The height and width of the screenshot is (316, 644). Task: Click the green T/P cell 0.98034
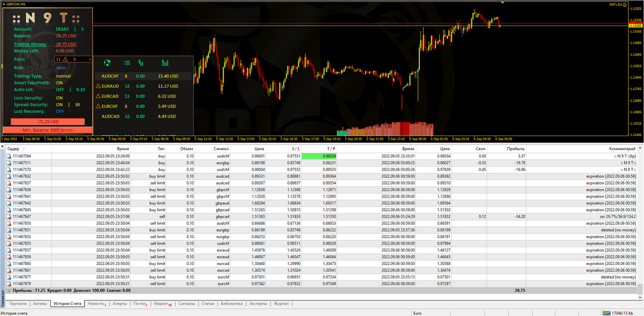[319, 156]
